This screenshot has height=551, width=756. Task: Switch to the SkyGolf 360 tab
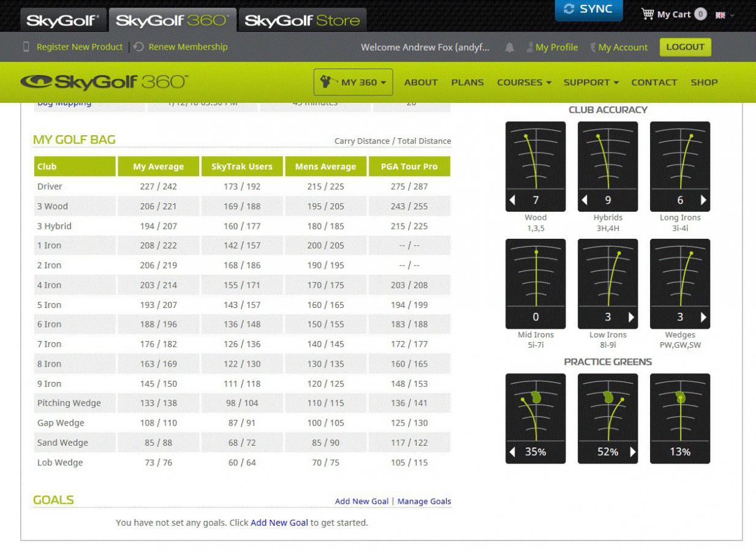(172, 20)
